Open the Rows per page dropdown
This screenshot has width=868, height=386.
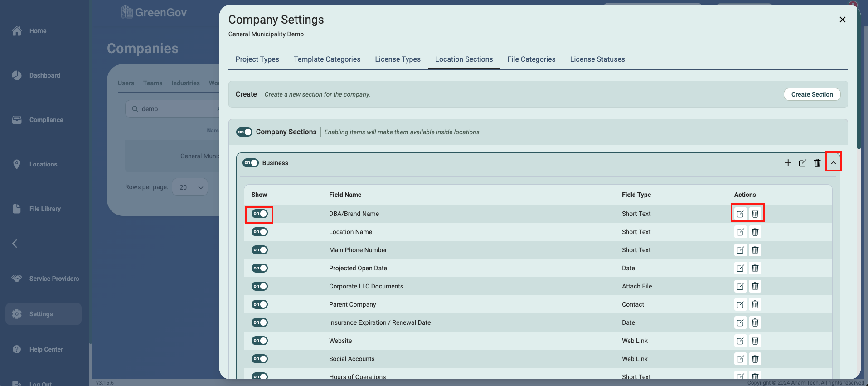190,187
